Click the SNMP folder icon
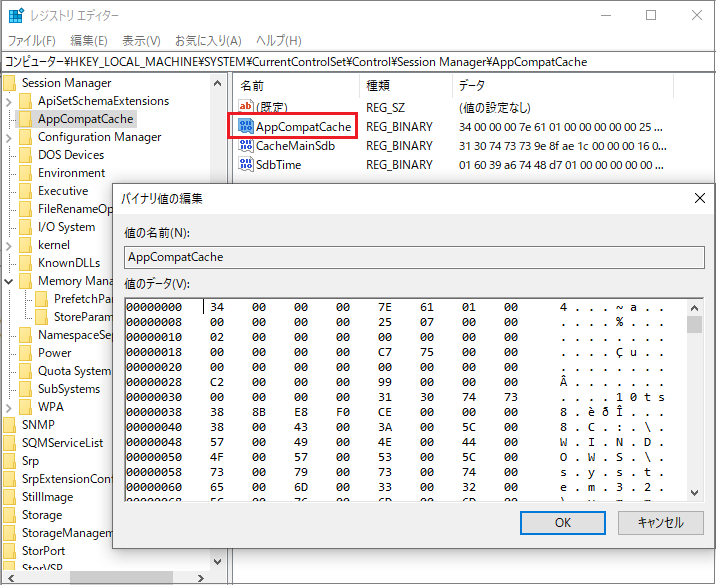 tap(10, 425)
